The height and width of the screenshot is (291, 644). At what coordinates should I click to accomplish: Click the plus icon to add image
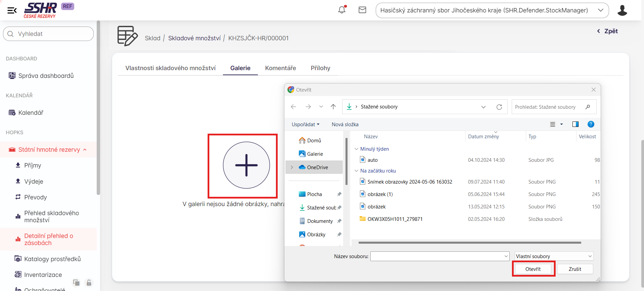coord(246,165)
